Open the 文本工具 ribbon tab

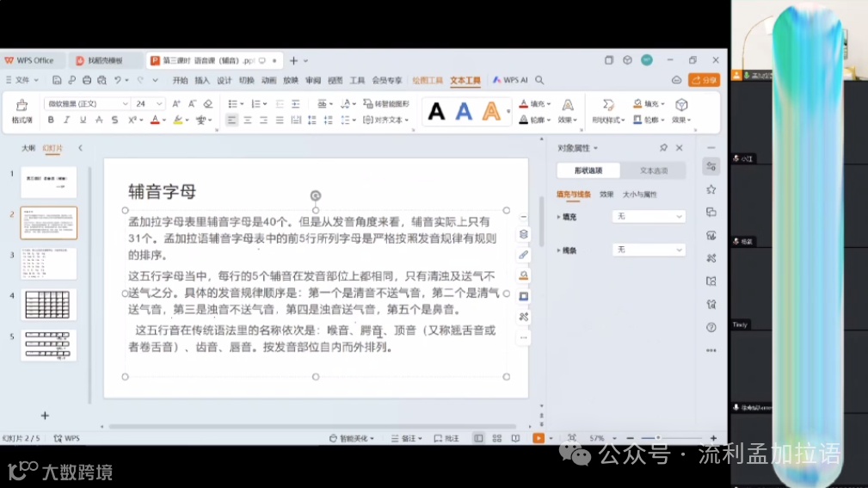tap(465, 80)
